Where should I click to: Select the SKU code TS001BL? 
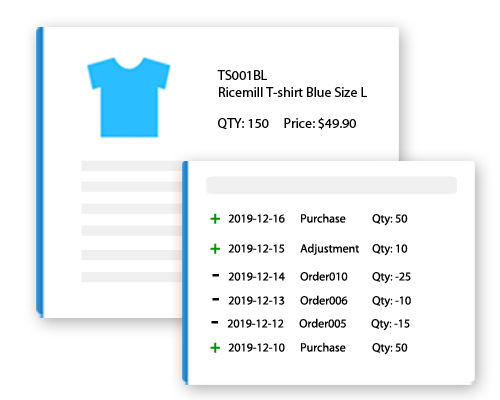pos(242,75)
